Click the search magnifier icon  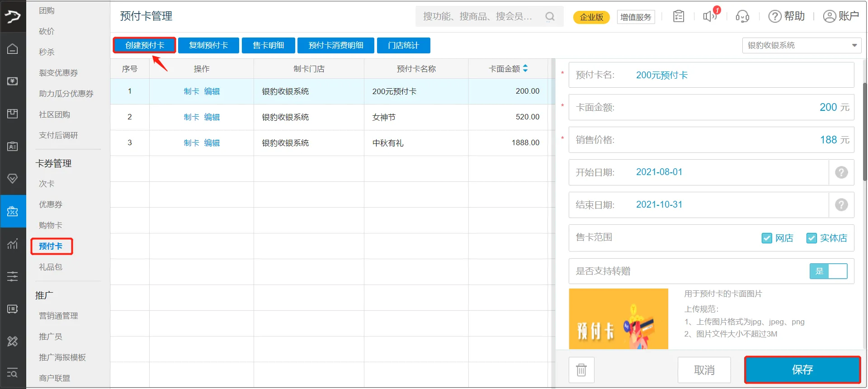550,17
